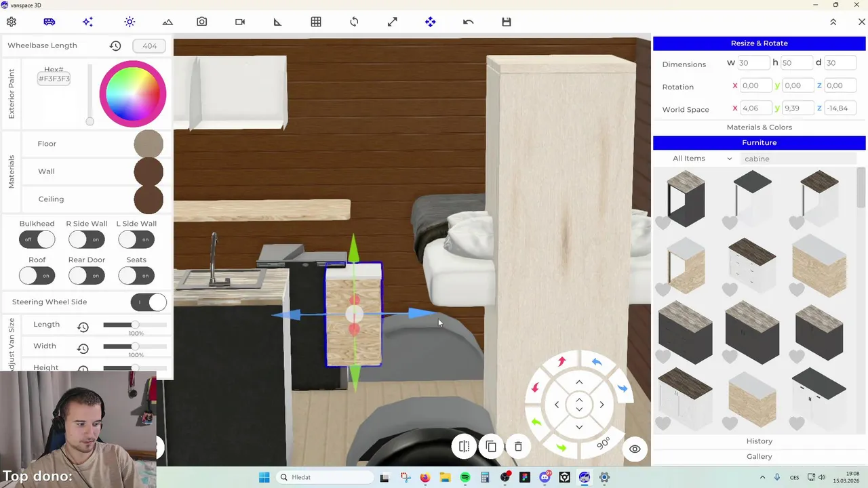
Task: Toggle the Rear Door switch
Action: pyautogui.click(x=86, y=276)
